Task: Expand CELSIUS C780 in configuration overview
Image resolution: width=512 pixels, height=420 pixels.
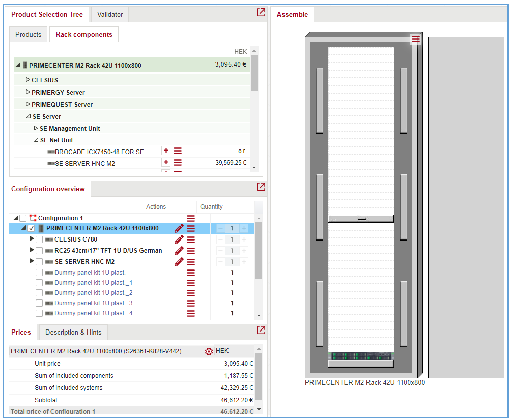Action: [x=32, y=239]
